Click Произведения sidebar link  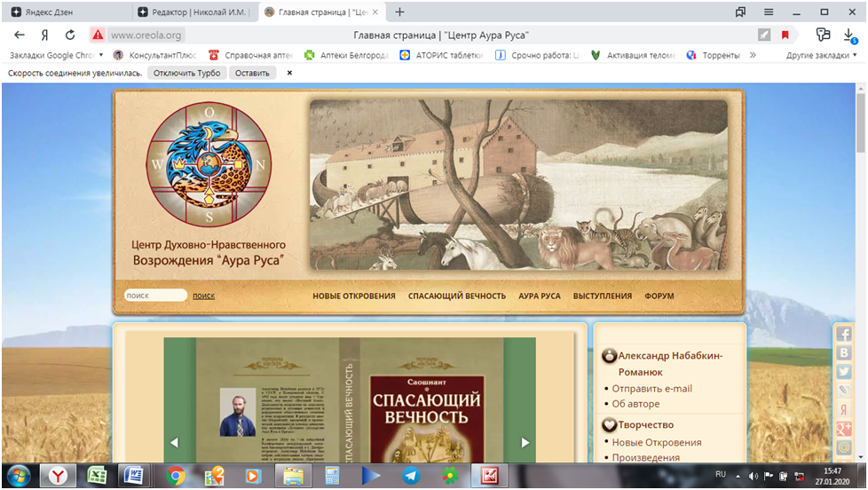point(645,457)
